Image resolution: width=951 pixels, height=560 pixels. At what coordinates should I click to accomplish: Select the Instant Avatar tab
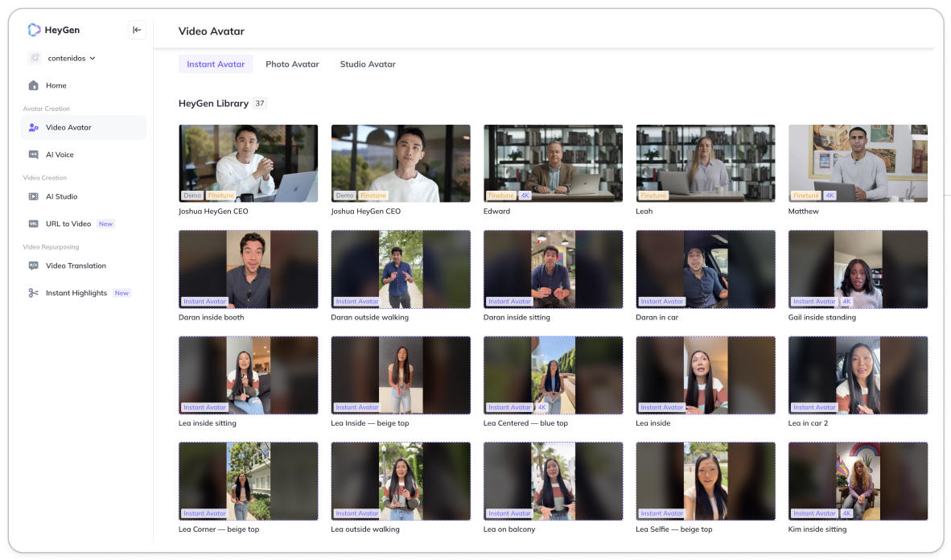[216, 64]
